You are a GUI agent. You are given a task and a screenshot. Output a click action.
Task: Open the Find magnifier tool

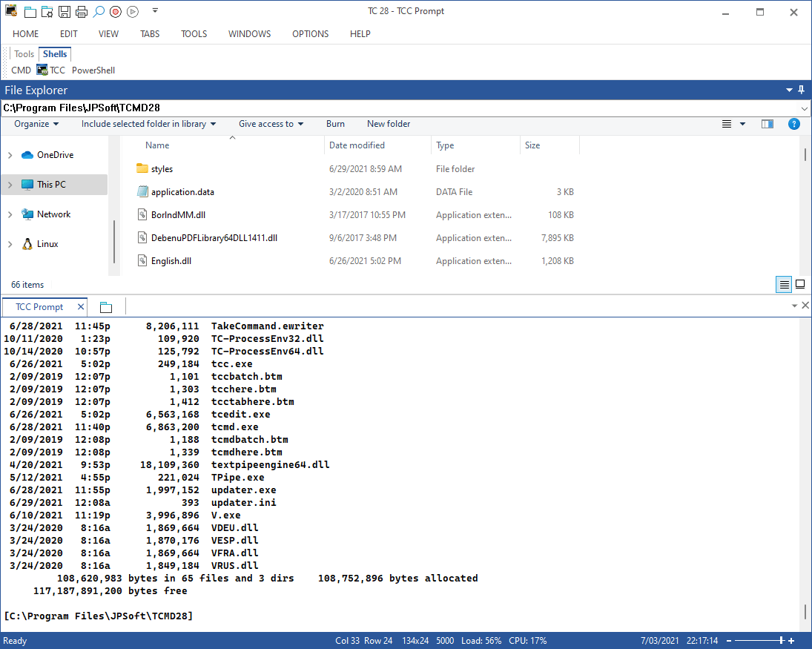tap(99, 11)
